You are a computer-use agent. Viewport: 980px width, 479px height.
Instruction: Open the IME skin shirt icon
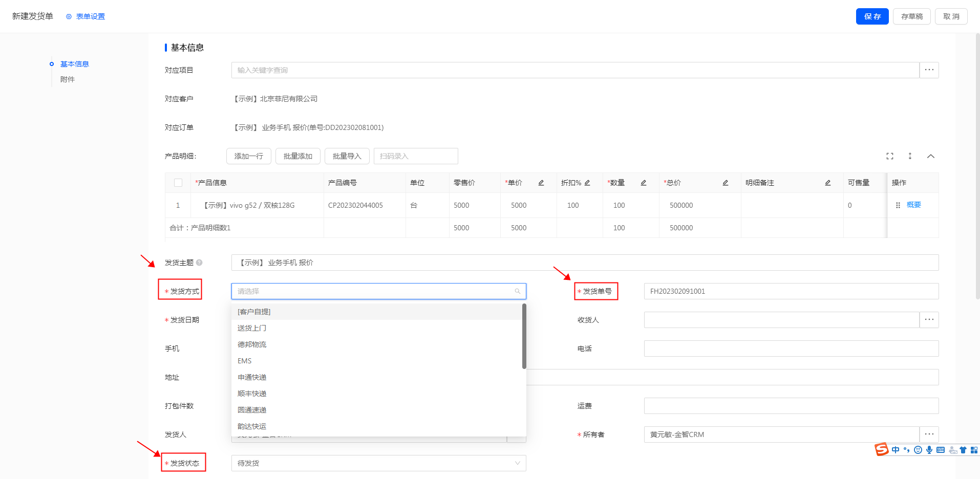point(963,450)
